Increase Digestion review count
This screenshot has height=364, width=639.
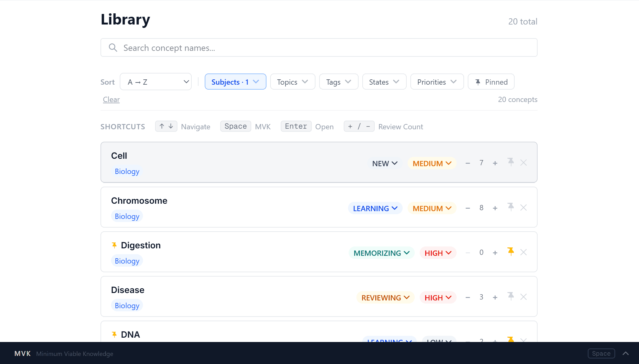click(495, 253)
